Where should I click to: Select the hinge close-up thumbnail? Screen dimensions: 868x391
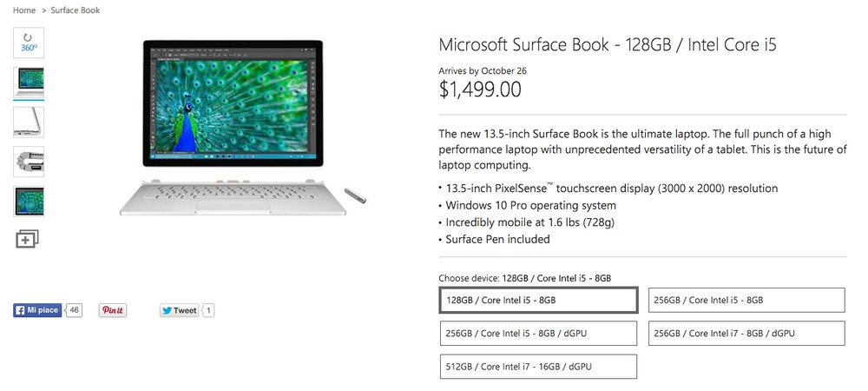29,162
